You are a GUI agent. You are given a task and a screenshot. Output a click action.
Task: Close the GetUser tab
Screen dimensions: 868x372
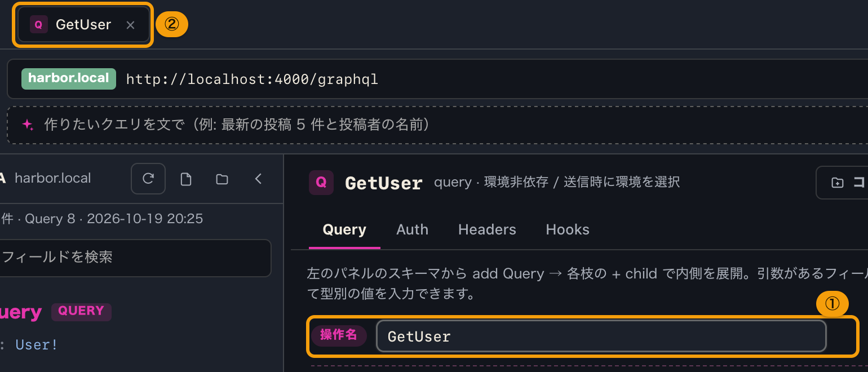[130, 25]
